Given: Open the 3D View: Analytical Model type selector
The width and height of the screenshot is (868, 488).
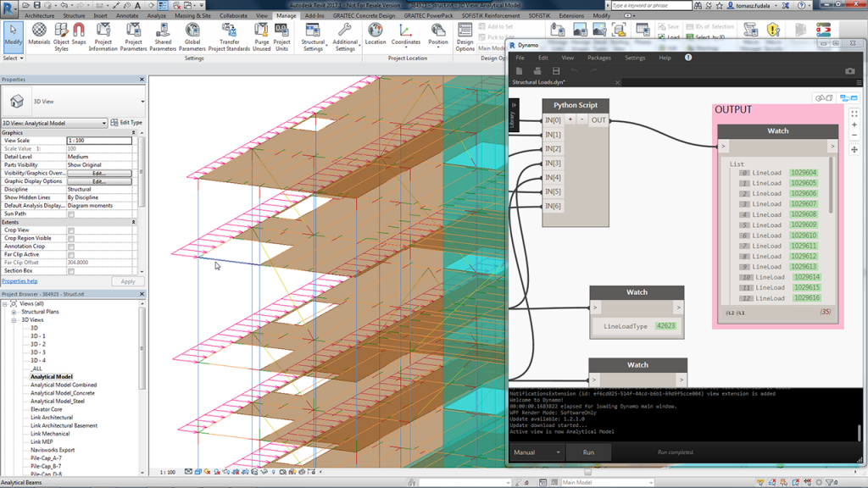Looking at the screenshot, I should coord(51,122).
